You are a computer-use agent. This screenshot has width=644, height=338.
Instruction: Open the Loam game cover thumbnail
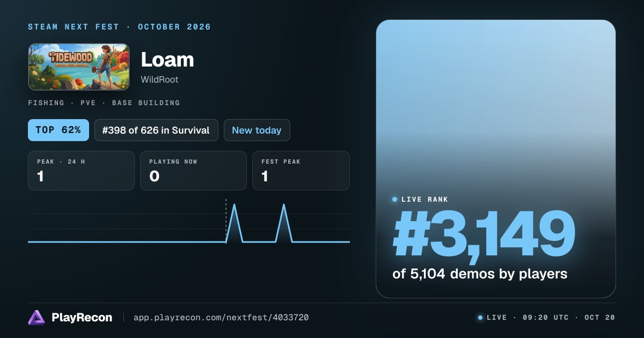pyautogui.click(x=79, y=67)
